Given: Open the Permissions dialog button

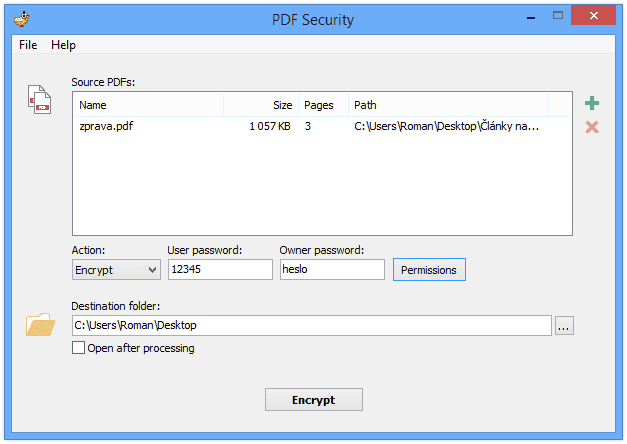Looking at the screenshot, I should pos(429,270).
